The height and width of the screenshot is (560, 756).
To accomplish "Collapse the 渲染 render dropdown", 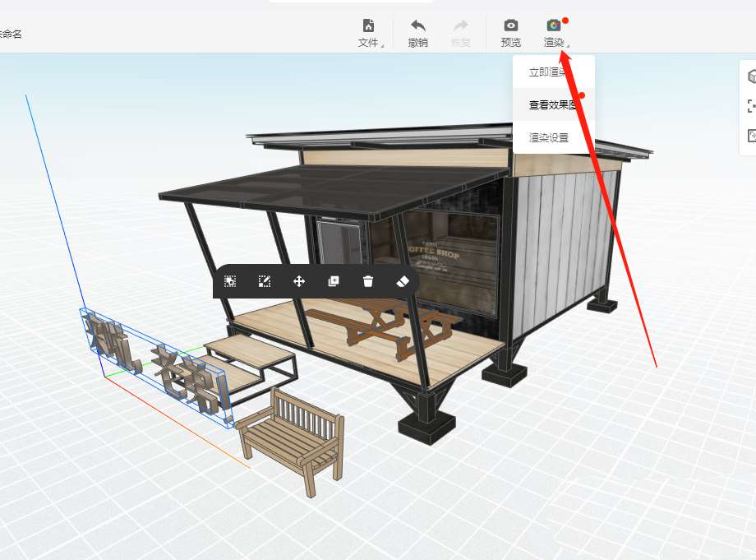I will pyautogui.click(x=555, y=33).
